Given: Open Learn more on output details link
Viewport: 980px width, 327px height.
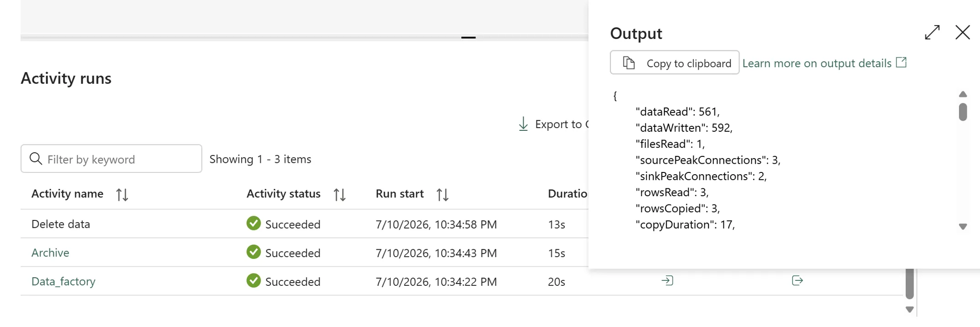Looking at the screenshot, I should tap(817, 63).
